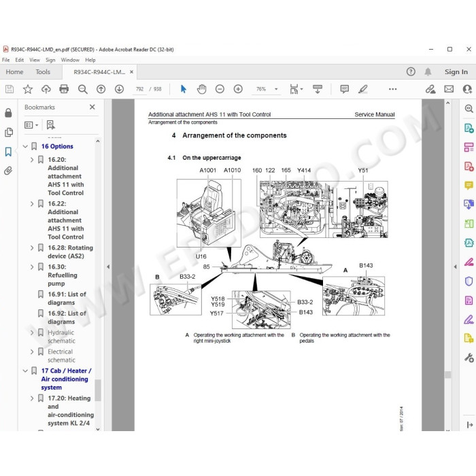Switch to the Tools tab
The width and height of the screenshot is (476, 476).
(43, 72)
